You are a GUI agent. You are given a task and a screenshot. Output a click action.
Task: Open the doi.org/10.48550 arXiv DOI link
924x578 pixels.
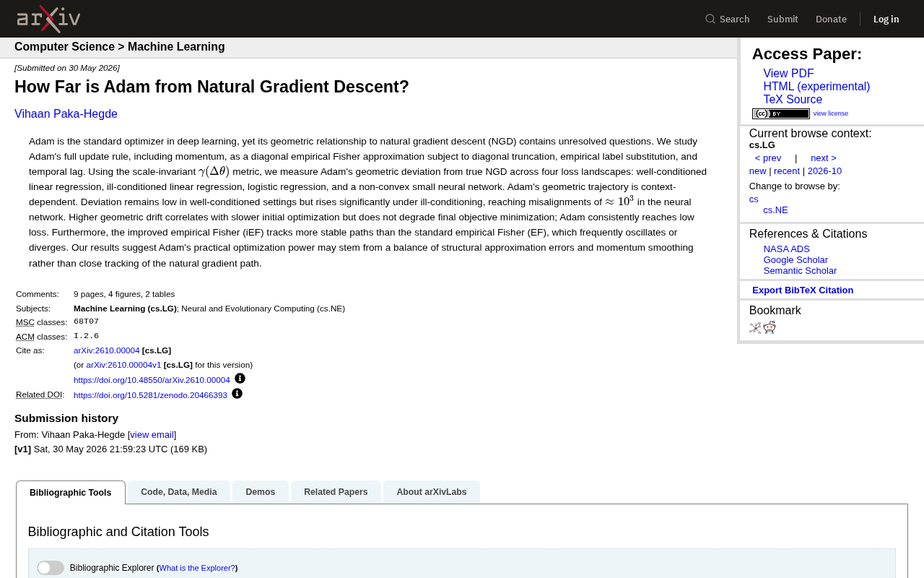point(152,380)
